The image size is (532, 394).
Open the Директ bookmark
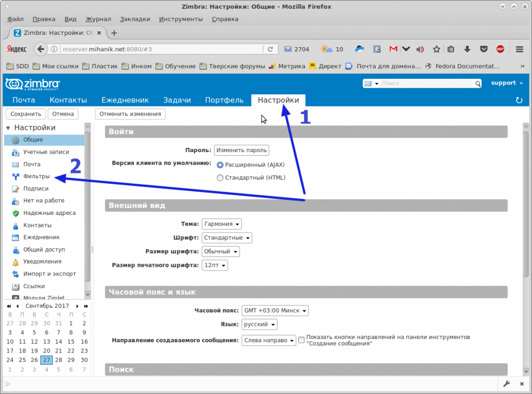[x=325, y=66]
